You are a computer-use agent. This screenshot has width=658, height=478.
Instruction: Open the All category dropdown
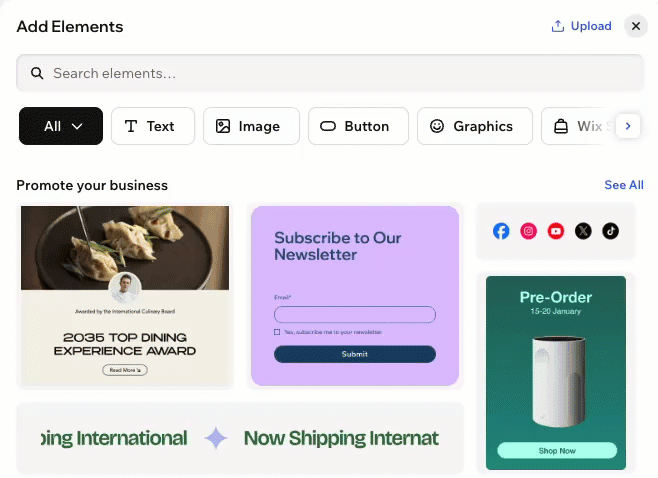[61, 126]
